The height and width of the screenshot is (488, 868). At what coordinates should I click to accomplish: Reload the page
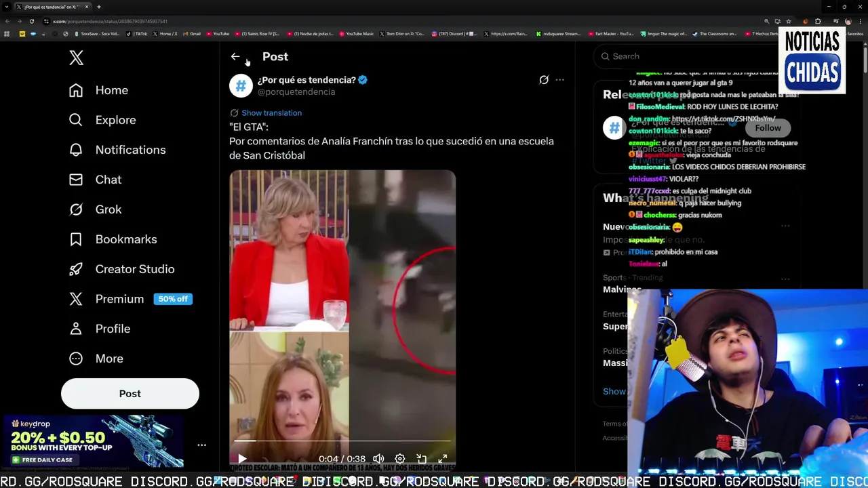(x=31, y=21)
